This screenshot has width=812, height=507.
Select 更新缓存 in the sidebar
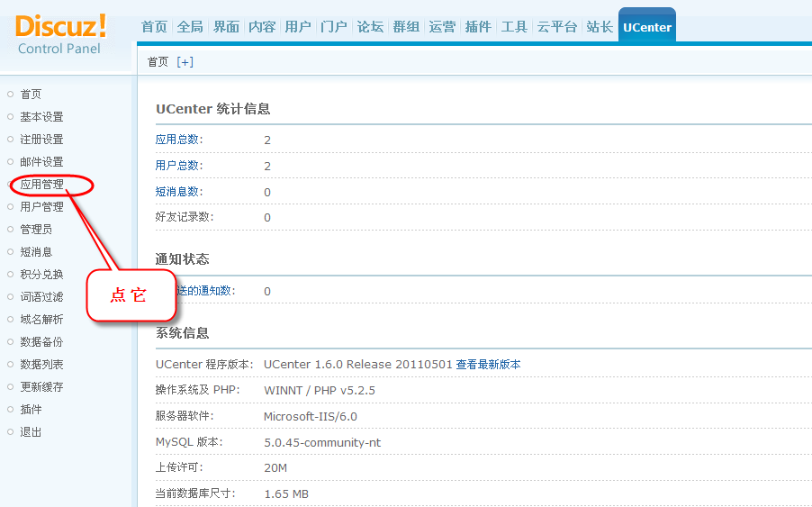tap(41, 387)
